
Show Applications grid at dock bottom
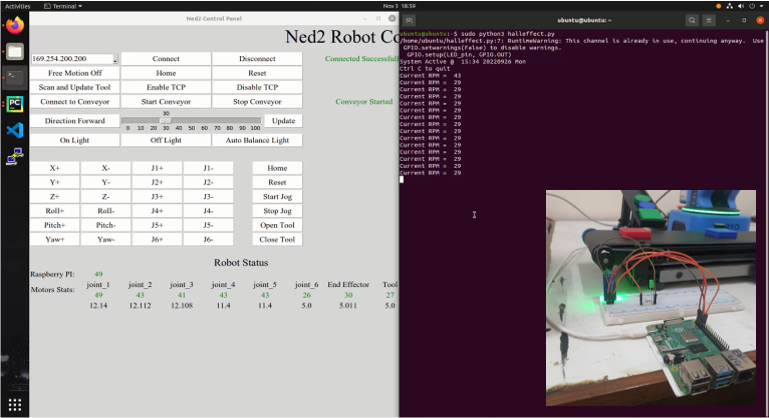[x=14, y=404]
